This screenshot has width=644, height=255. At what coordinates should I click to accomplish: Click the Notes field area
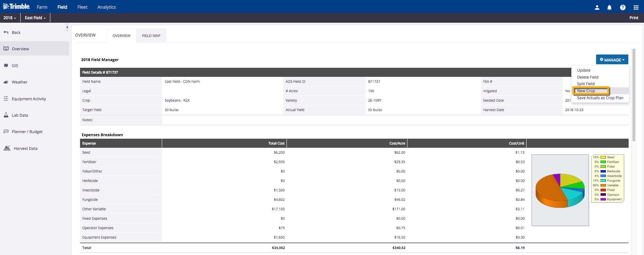(x=395, y=120)
